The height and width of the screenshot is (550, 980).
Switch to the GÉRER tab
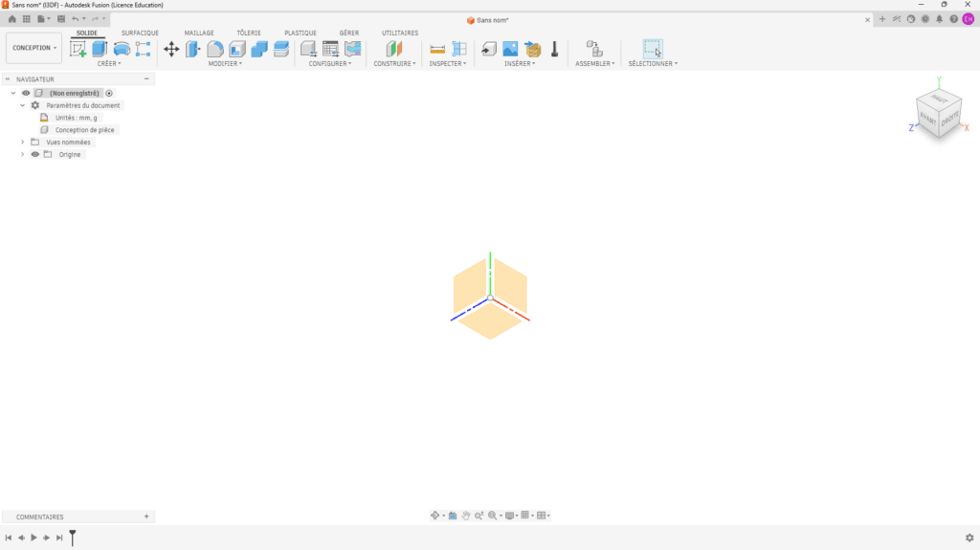point(349,33)
